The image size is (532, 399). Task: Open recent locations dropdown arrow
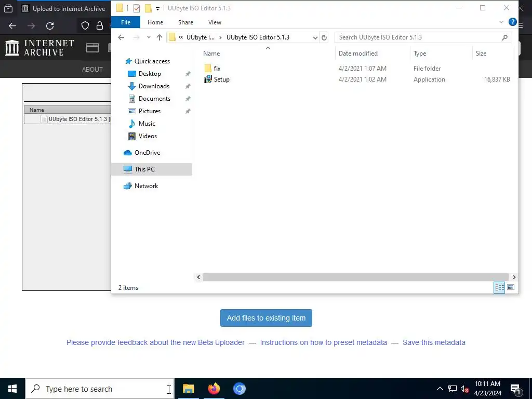coord(149,37)
